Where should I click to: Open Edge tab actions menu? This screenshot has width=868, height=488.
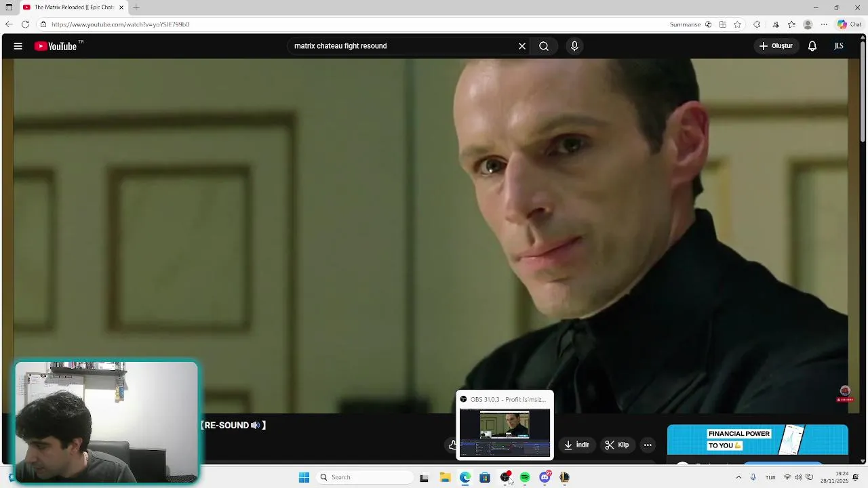(x=9, y=7)
